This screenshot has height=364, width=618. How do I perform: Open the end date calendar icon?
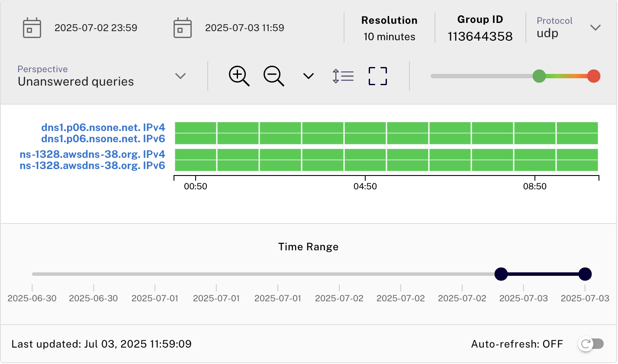[182, 28]
